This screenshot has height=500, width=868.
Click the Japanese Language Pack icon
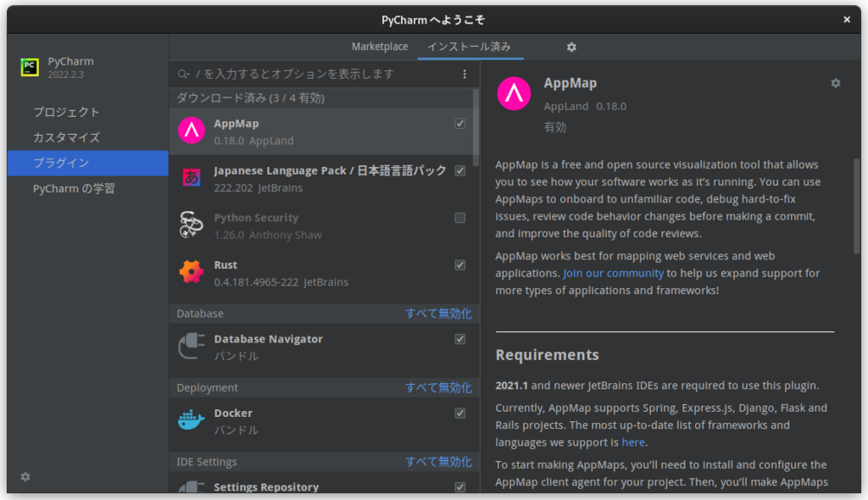tap(192, 178)
